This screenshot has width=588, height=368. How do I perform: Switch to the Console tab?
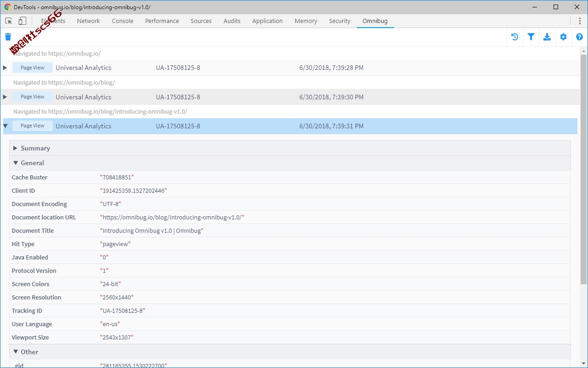(x=123, y=21)
